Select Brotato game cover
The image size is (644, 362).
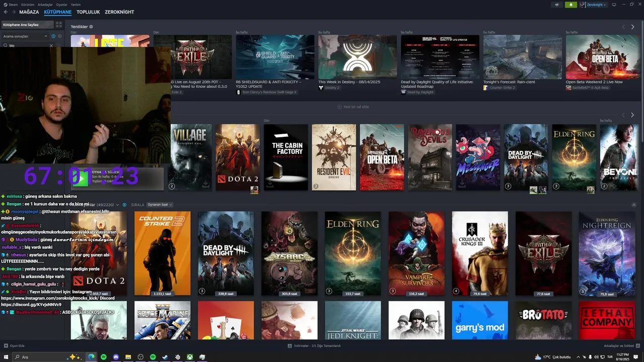pyautogui.click(x=543, y=320)
